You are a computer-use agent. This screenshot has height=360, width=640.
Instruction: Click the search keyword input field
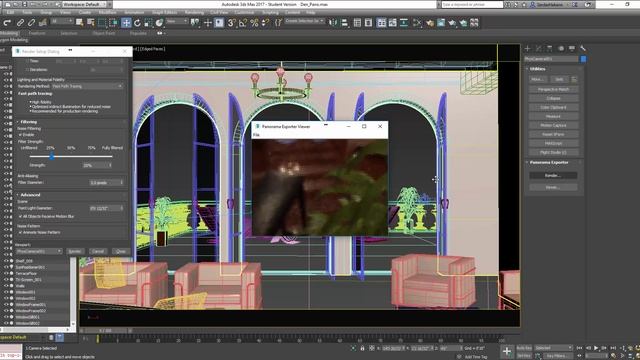(x=472, y=4)
